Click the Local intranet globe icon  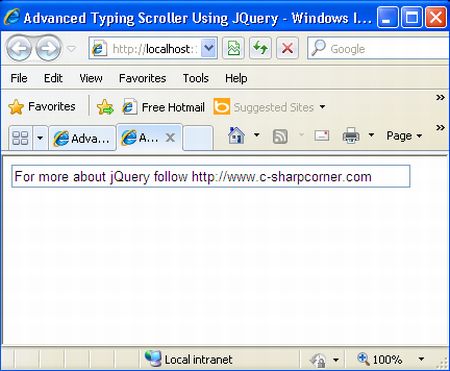(x=153, y=359)
